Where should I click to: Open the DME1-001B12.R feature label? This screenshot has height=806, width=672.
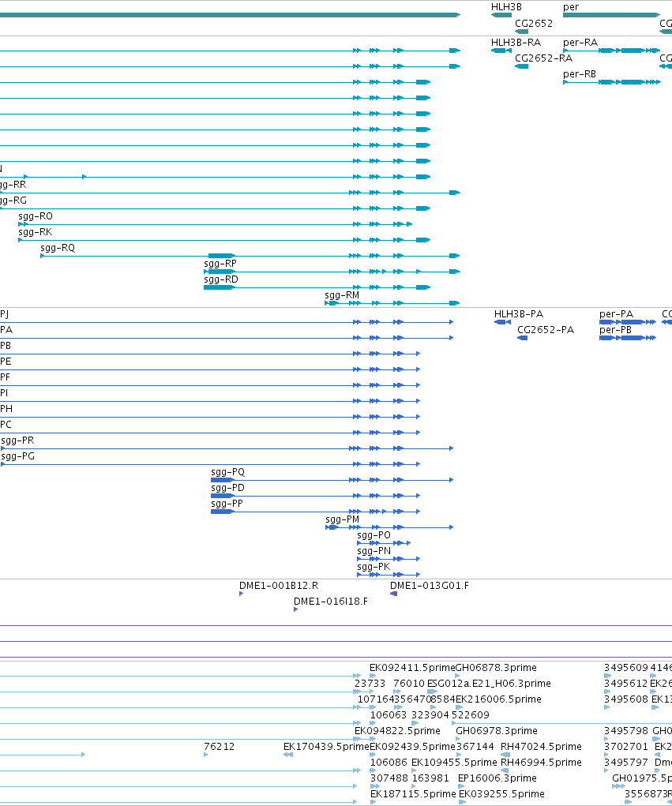tap(279, 586)
